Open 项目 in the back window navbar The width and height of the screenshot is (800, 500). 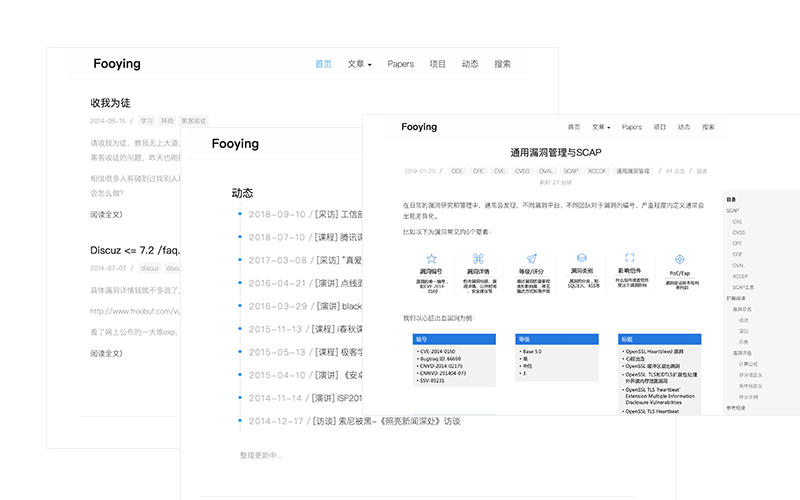(x=437, y=64)
